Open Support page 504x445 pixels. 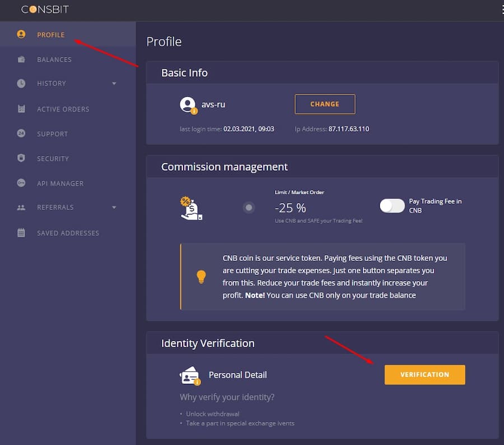pyautogui.click(x=68, y=134)
